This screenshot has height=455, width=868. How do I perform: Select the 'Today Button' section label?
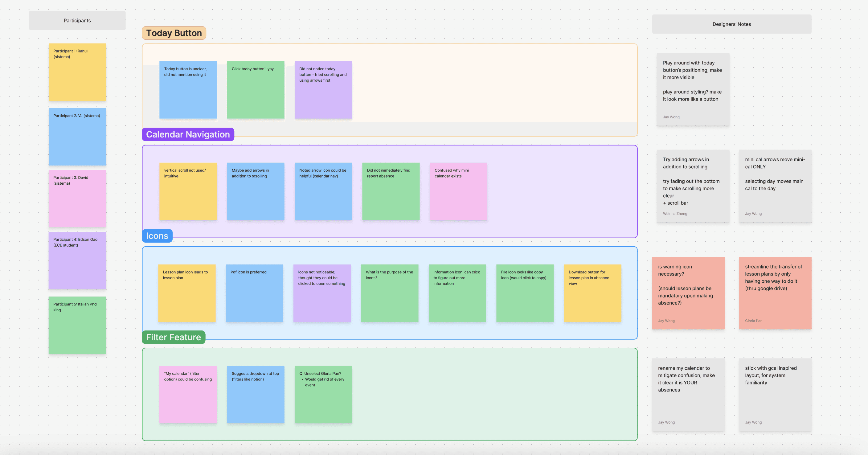[x=174, y=33]
